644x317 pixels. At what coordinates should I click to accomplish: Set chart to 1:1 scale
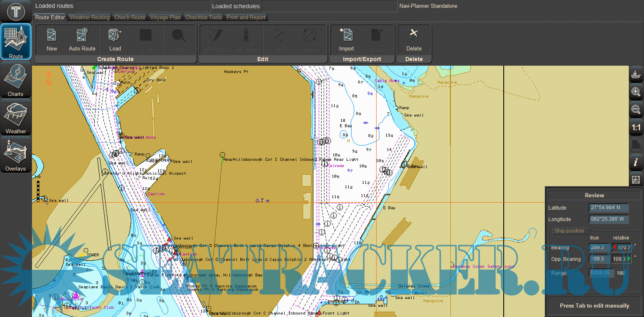[636, 128]
